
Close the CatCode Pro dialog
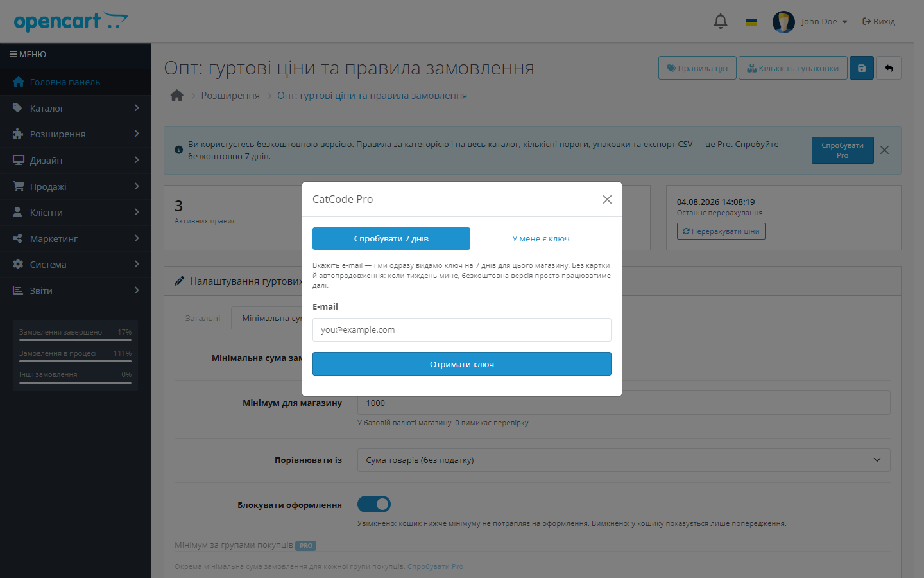pos(607,200)
